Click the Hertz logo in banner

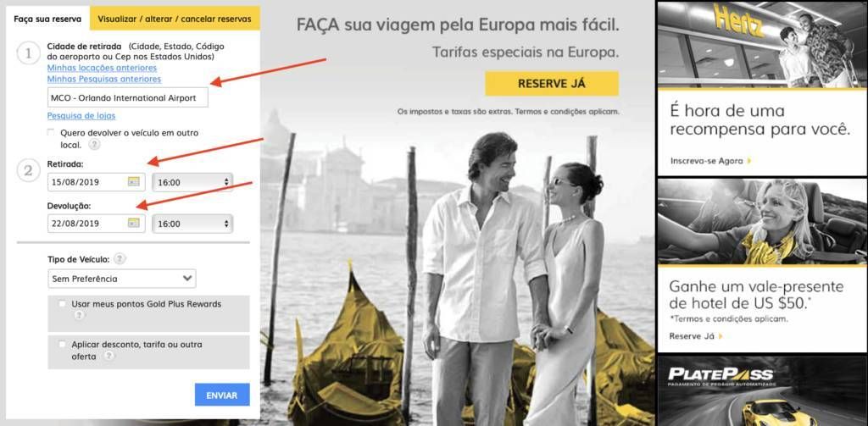[738, 20]
